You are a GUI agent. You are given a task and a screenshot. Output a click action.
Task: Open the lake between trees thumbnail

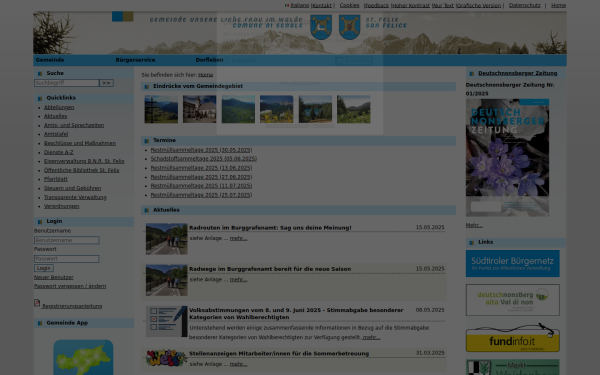click(x=315, y=109)
